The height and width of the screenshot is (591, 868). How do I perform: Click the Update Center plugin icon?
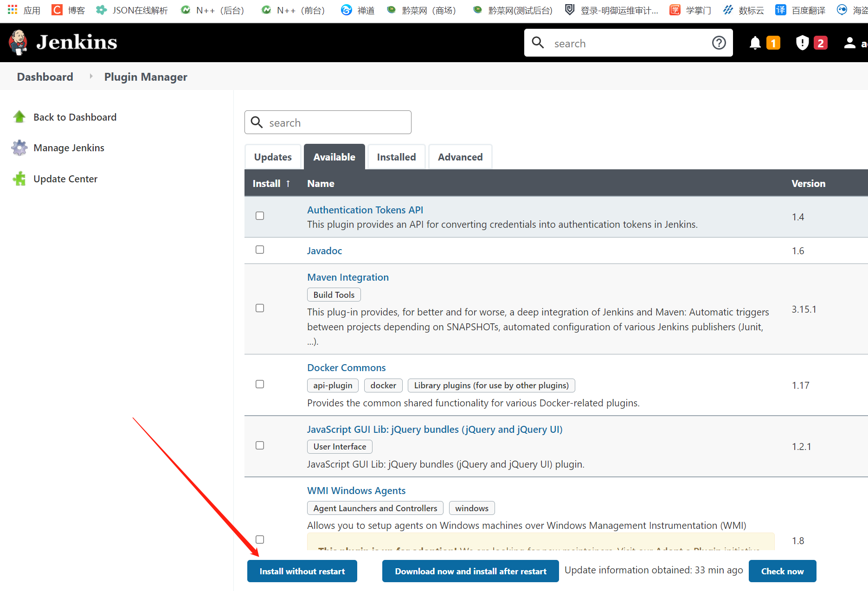click(19, 179)
